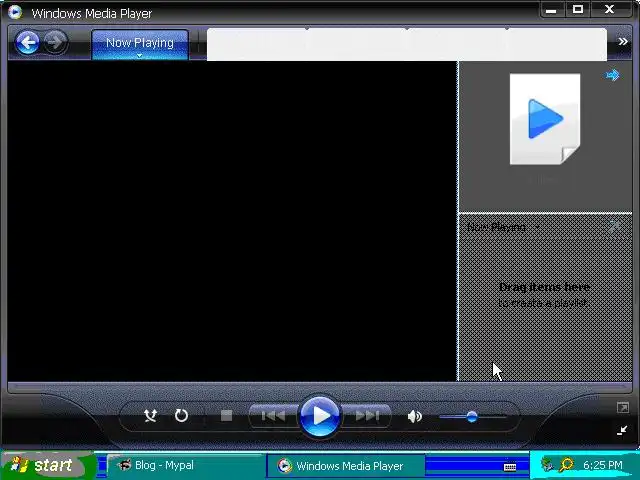
Task: Click the Windows Media Player title icon
Action: (15, 12)
